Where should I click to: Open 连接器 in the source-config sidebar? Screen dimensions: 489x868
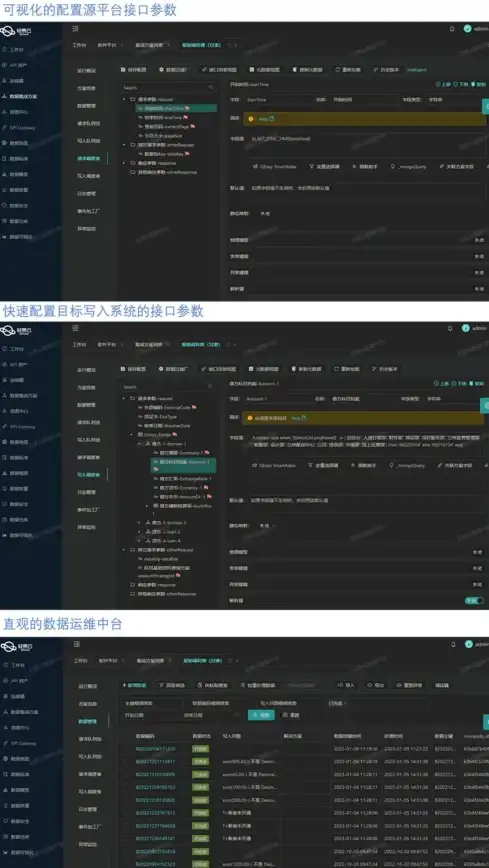[x=17, y=80]
